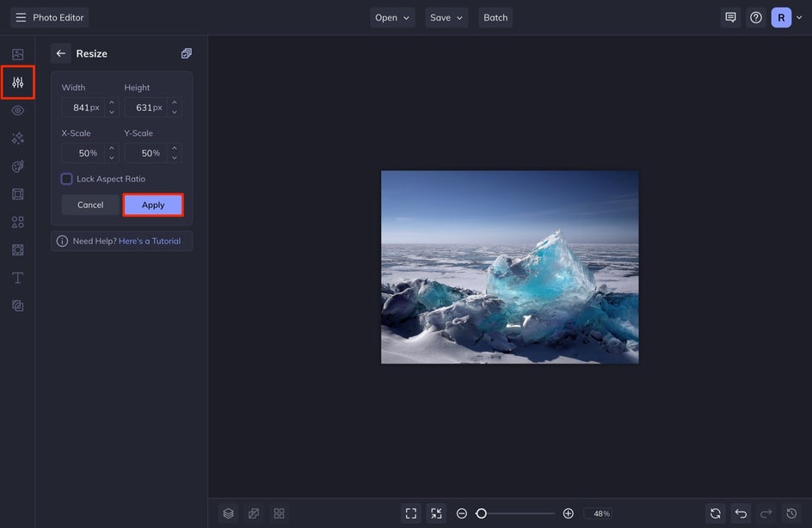Open the Textures sidebar icon
The width and height of the screenshot is (812, 528).
17,306
